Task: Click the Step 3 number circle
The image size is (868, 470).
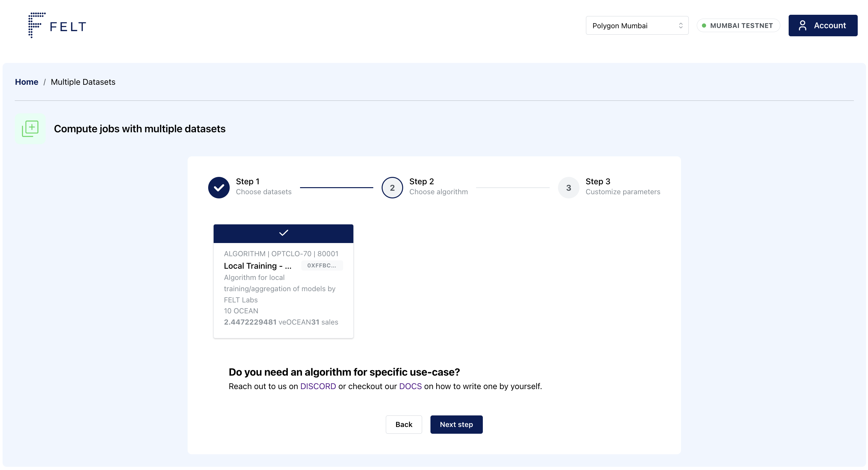Action: [569, 187]
